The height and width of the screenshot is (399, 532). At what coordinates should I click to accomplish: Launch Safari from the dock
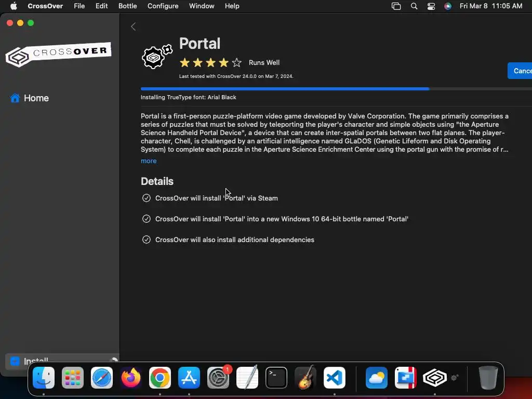(x=102, y=378)
